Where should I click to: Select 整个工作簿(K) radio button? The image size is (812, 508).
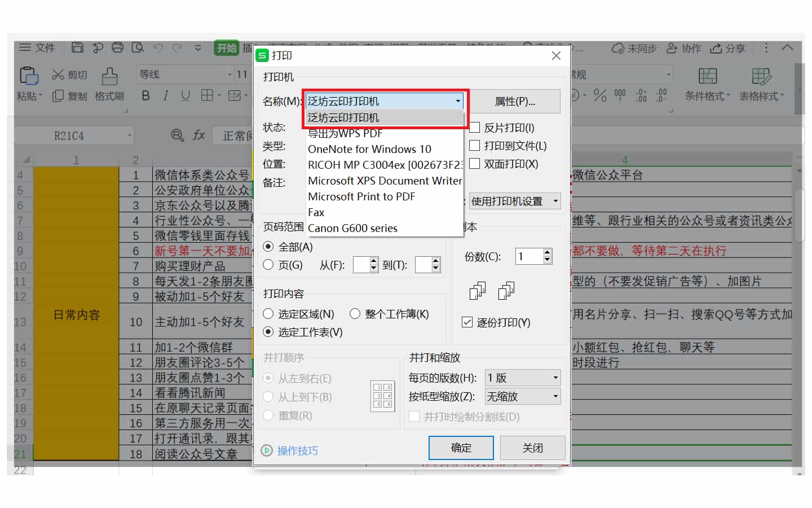(x=355, y=314)
